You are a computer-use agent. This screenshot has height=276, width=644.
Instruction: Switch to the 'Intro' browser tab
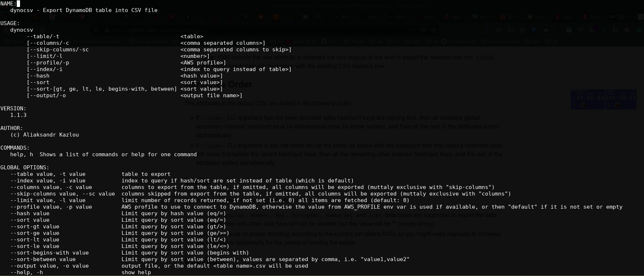pos(482,17)
